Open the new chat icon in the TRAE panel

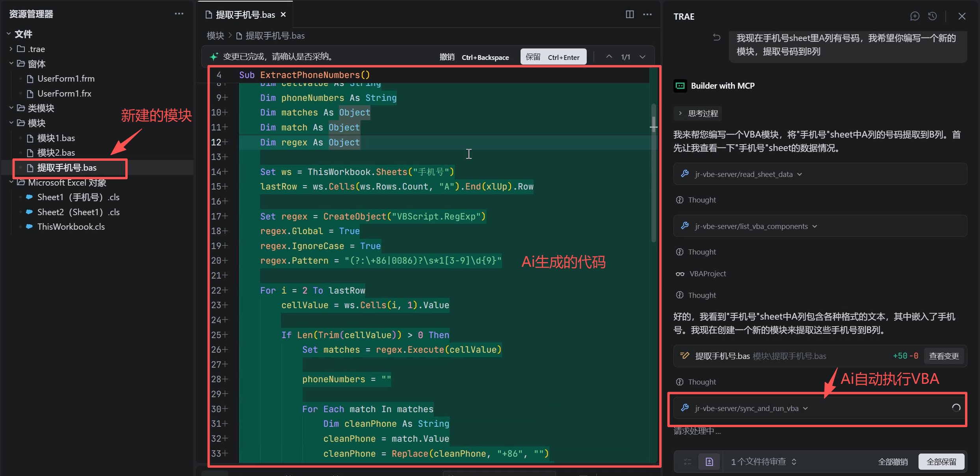point(915,16)
